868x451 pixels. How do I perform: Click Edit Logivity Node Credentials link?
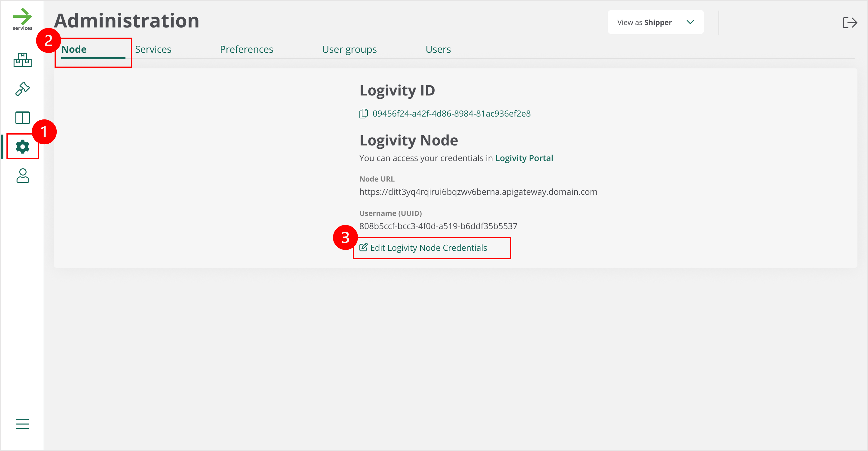[428, 248]
